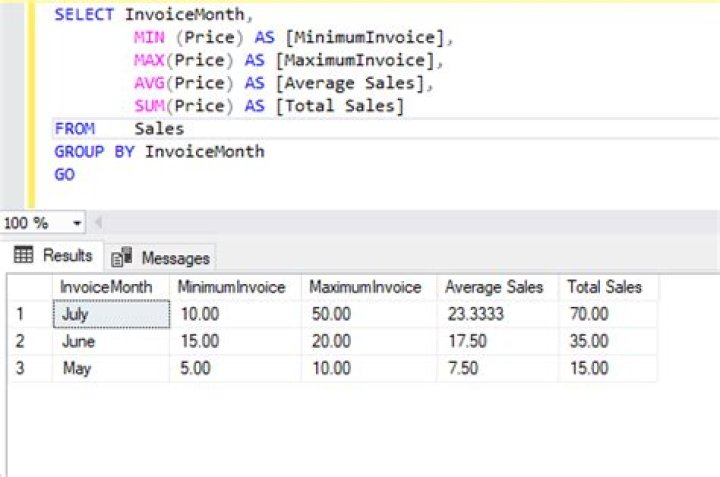Click the MIN function in the query
Viewport: 720px width, 477px height.
[x=149, y=37]
